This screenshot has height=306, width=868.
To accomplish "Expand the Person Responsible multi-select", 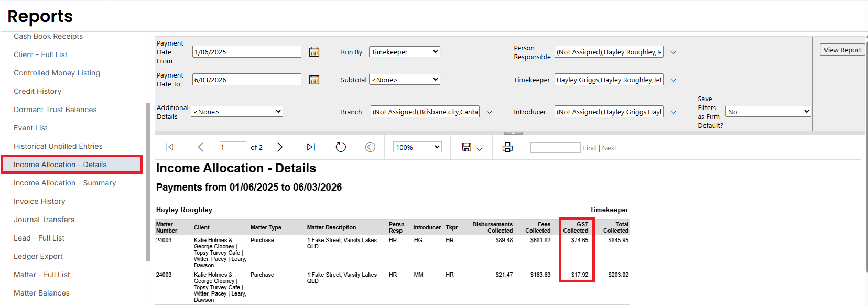I will click(674, 52).
